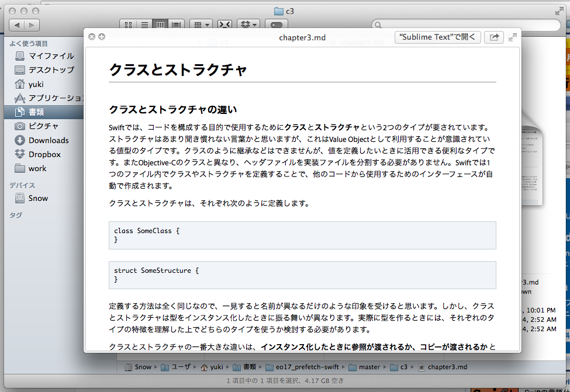Close the Quick Look preview panel
This screenshot has width=570, height=392.
pyautogui.click(x=91, y=37)
